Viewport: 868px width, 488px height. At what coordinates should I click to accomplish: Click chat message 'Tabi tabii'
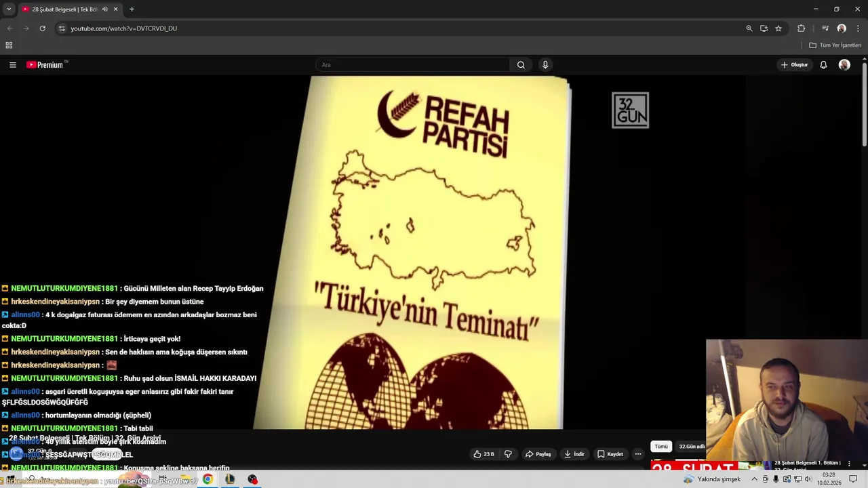(x=138, y=428)
